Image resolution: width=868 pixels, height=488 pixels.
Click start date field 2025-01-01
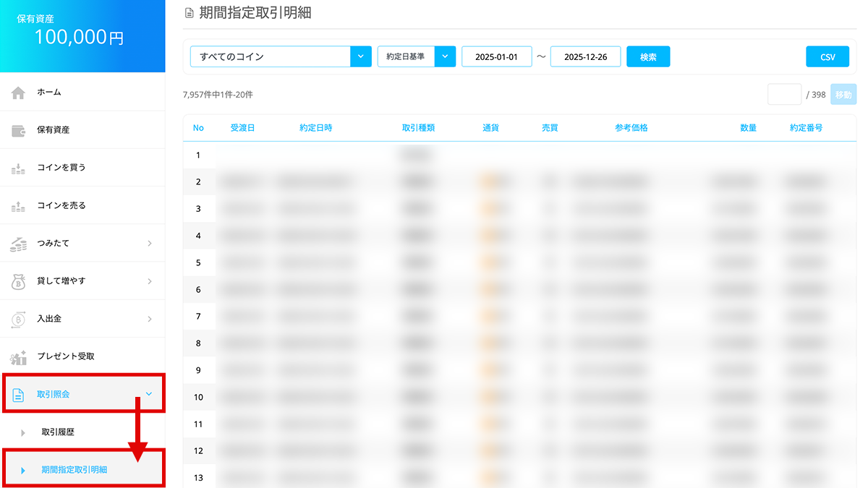(497, 56)
